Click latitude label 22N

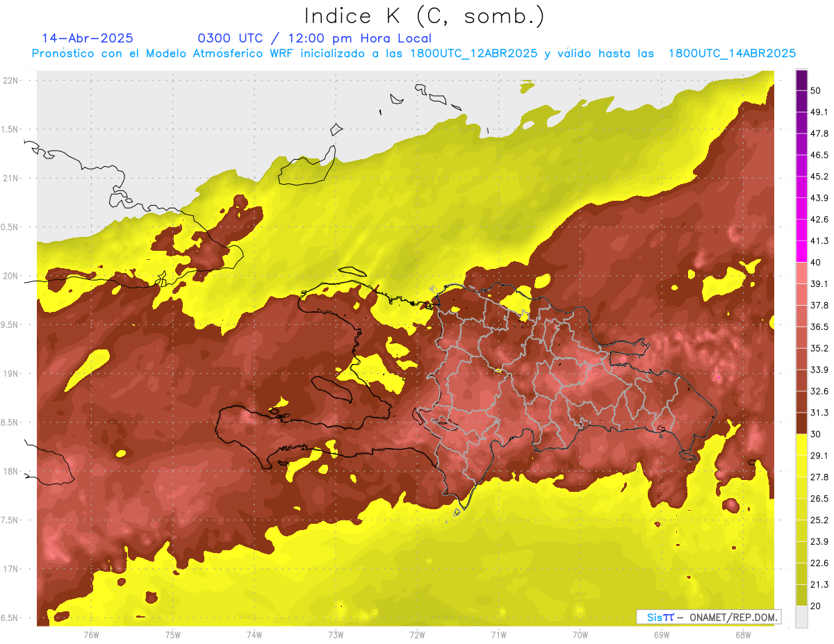11,81
